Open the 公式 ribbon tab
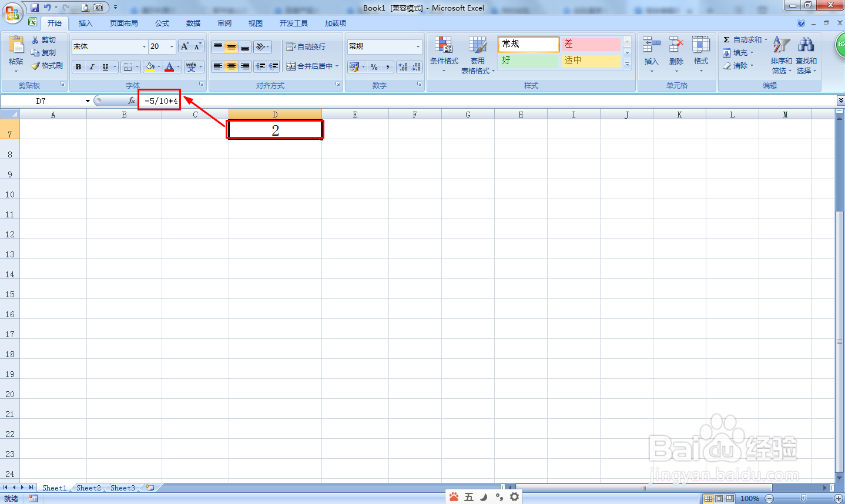The height and width of the screenshot is (504, 845). click(162, 23)
